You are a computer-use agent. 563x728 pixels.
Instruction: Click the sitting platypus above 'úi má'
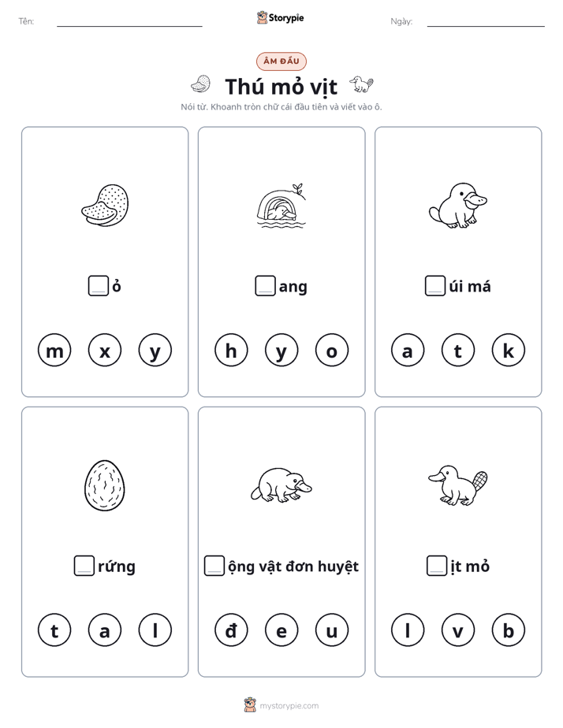458,205
